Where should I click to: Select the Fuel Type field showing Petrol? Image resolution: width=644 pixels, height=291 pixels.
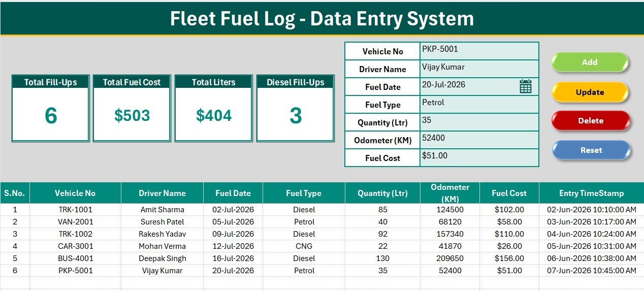click(479, 104)
